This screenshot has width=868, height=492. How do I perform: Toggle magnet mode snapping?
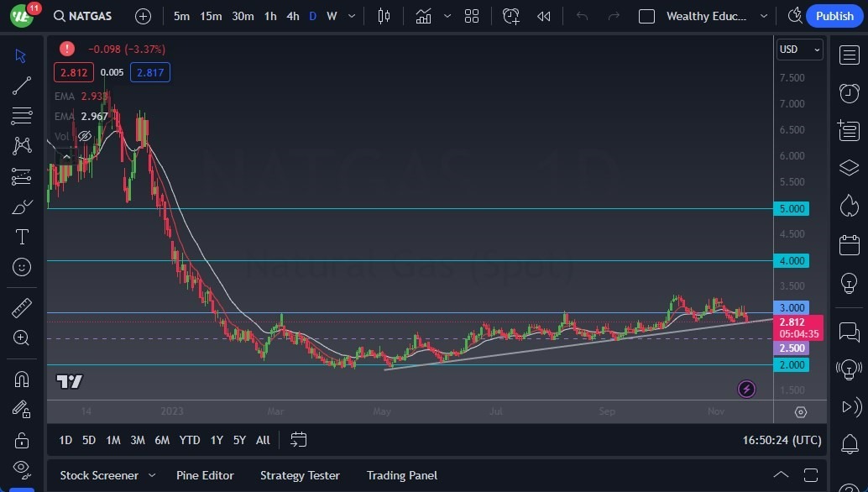22,379
